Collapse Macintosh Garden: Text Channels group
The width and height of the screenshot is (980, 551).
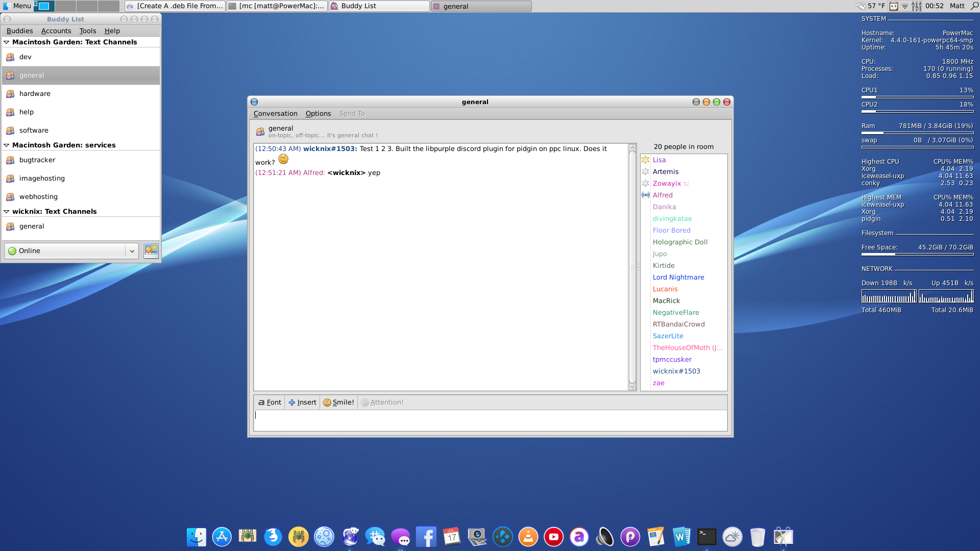tap(7, 42)
